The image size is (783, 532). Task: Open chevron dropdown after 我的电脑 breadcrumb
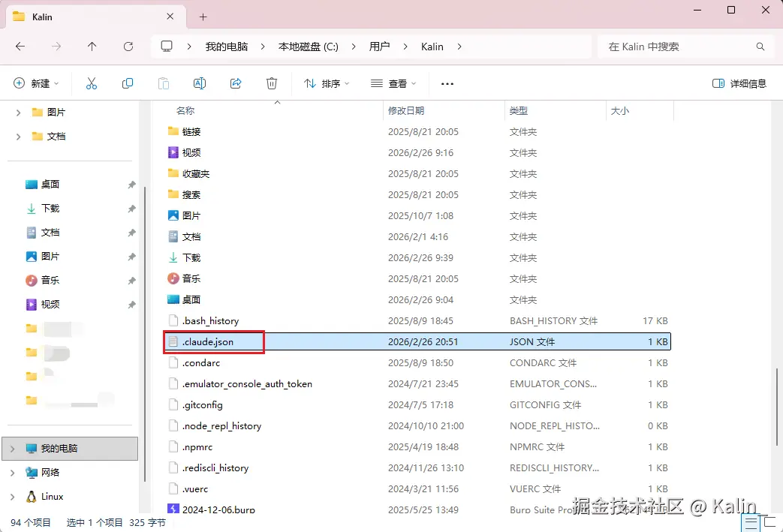tap(263, 47)
